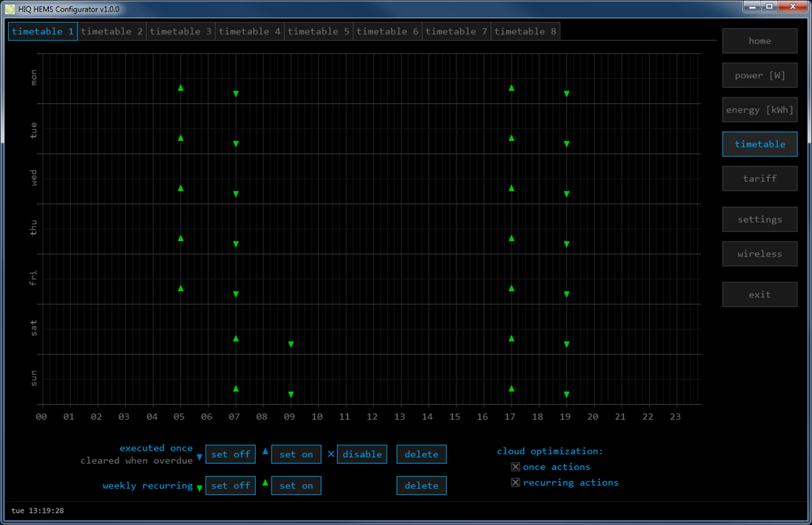Delete weekly recurring actions
Screen dimensions: 812x525
click(421, 486)
